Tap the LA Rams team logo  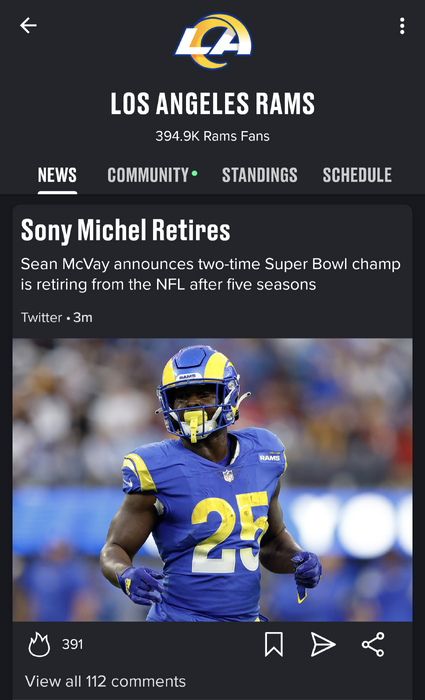(x=213, y=42)
